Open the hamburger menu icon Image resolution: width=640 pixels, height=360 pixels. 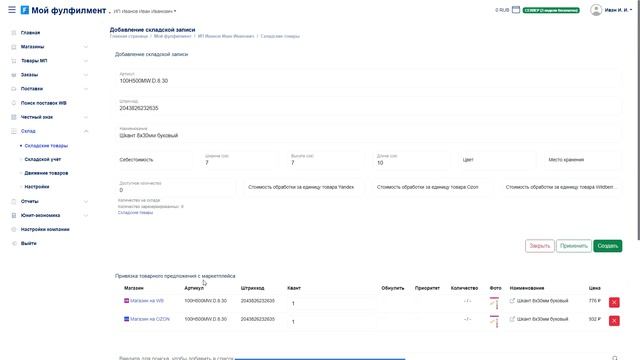click(12, 10)
